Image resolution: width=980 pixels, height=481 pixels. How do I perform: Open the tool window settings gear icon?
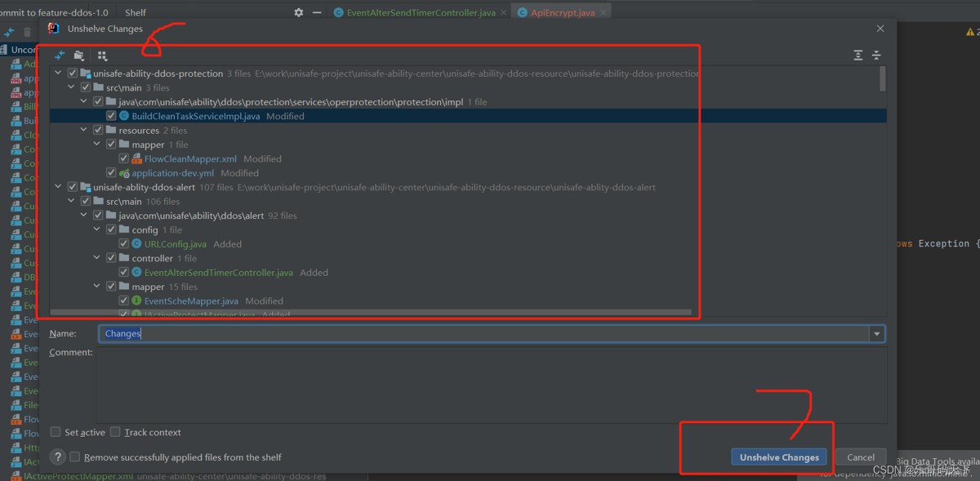tap(298, 13)
